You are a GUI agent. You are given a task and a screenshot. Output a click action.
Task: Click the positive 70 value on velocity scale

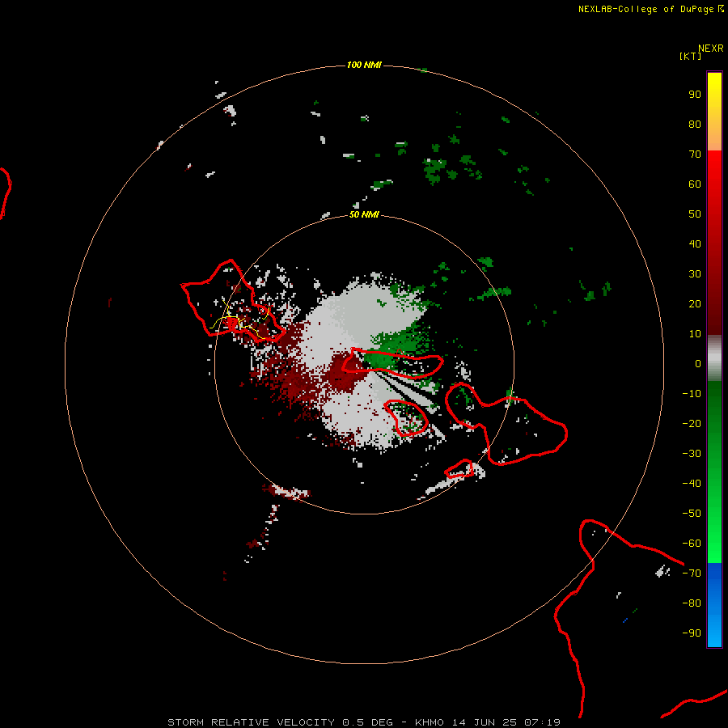pyautogui.click(x=695, y=154)
